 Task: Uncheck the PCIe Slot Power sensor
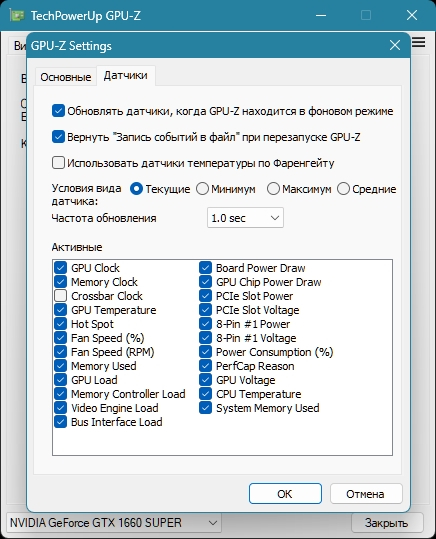206,296
